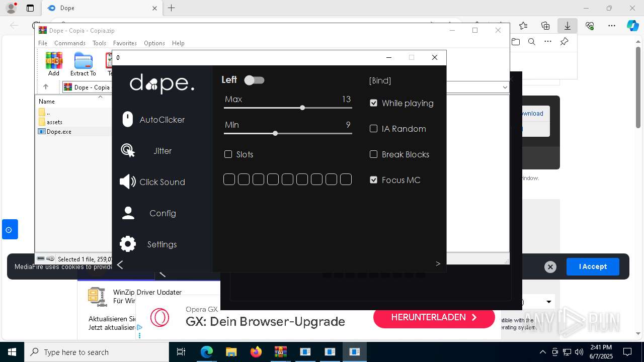
Task: Click the Windows Start button
Action: click(12, 352)
